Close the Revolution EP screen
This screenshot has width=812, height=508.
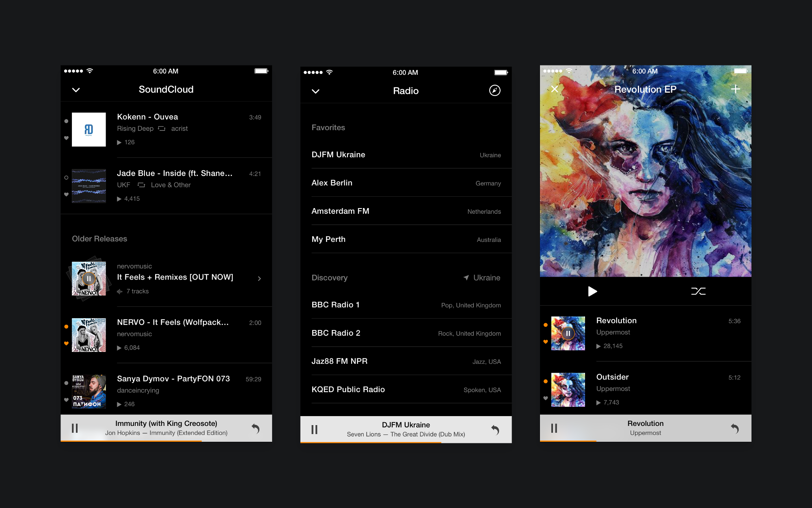tap(555, 89)
